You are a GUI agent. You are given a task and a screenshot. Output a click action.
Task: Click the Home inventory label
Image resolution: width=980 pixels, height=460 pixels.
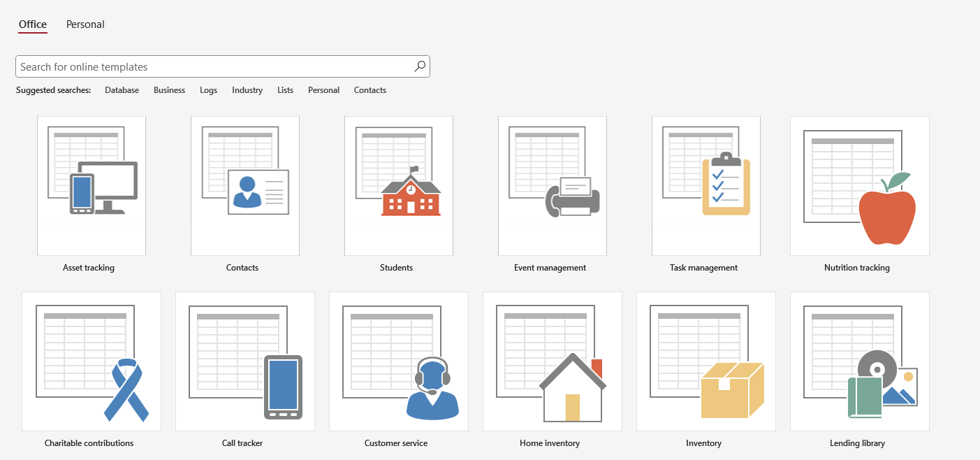pos(550,443)
